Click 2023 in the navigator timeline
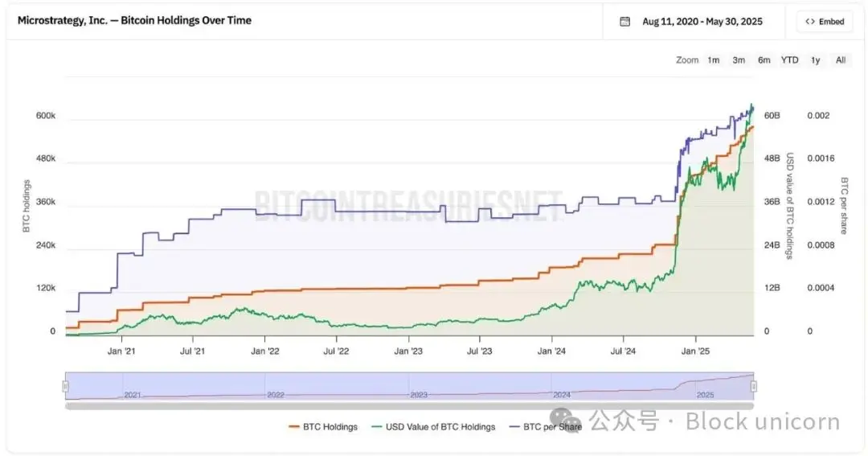 pyautogui.click(x=419, y=395)
